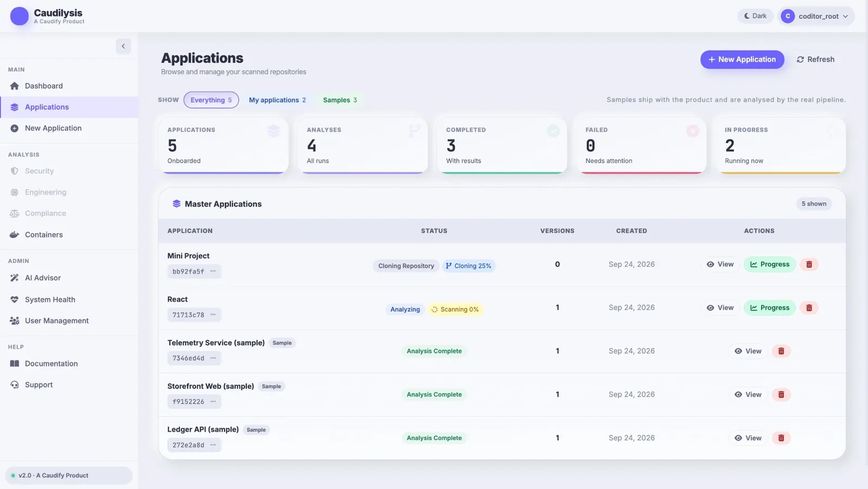The height and width of the screenshot is (489, 868).
Task: Click the Scanning 0% progress badge
Action: click(x=455, y=310)
